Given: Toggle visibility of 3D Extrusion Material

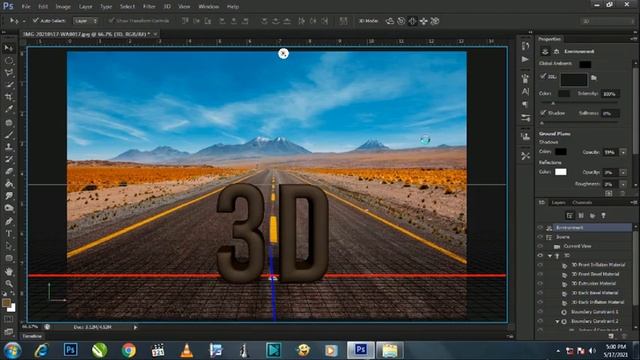Looking at the screenshot, I should click(x=540, y=283).
